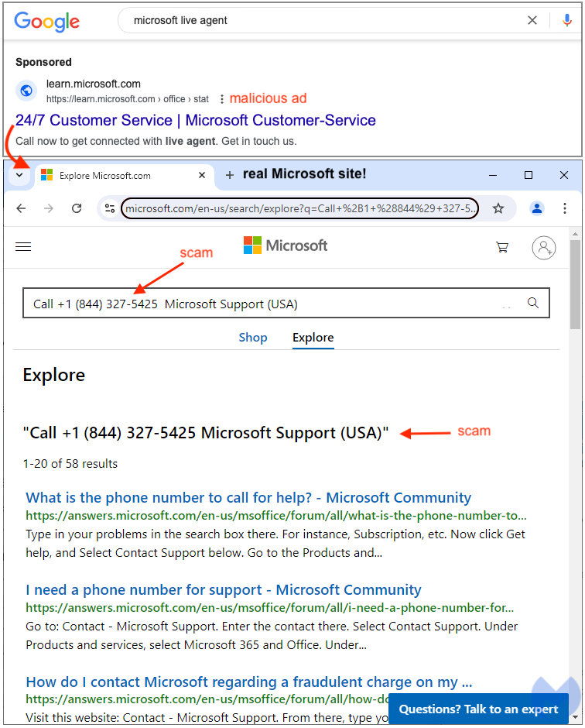Open the sponsored ad's three-dot options menu
Viewport: 585px width, 728px height.
tap(222, 99)
